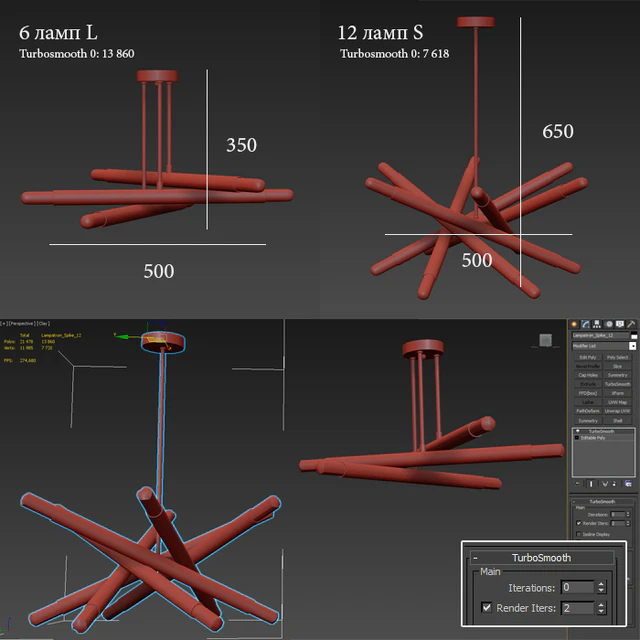Image resolution: width=640 pixels, height=640 pixels.
Task: Open the [Clay] shading label menu
Action: click(43, 323)
